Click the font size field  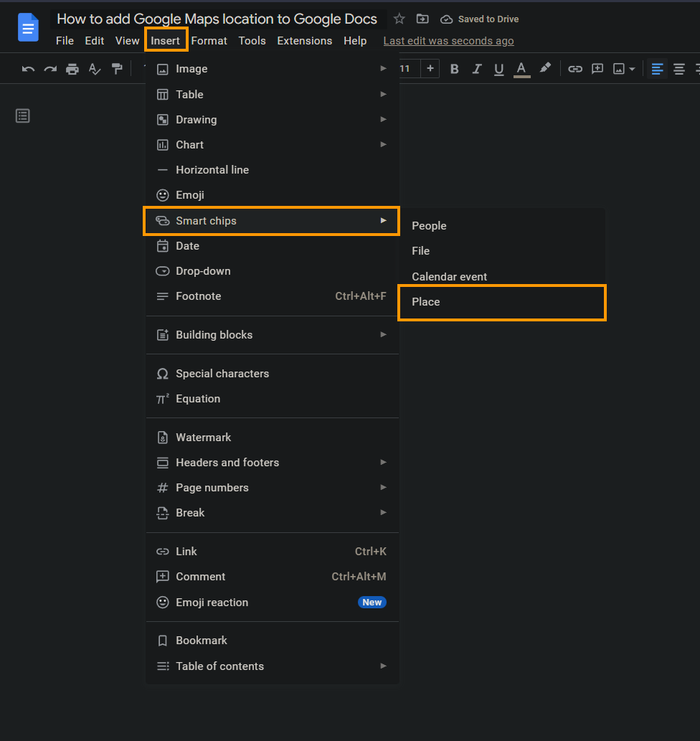(x=408, y=69)
